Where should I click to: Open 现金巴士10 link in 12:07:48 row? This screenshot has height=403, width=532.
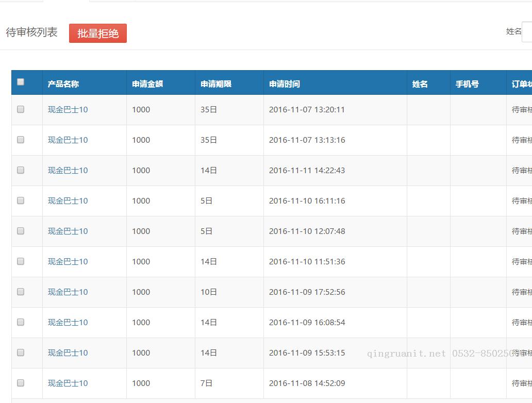pos(68,231)
